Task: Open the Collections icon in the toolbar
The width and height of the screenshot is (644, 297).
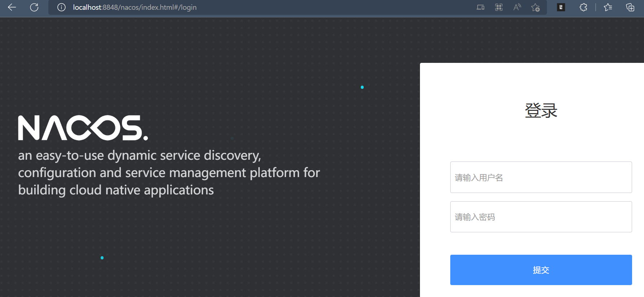Action: 630,7
